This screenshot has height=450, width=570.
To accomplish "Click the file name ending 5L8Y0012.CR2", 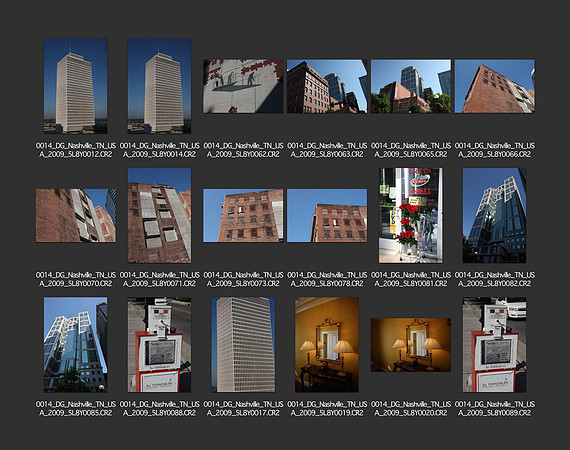I will [x=76, y=150].
